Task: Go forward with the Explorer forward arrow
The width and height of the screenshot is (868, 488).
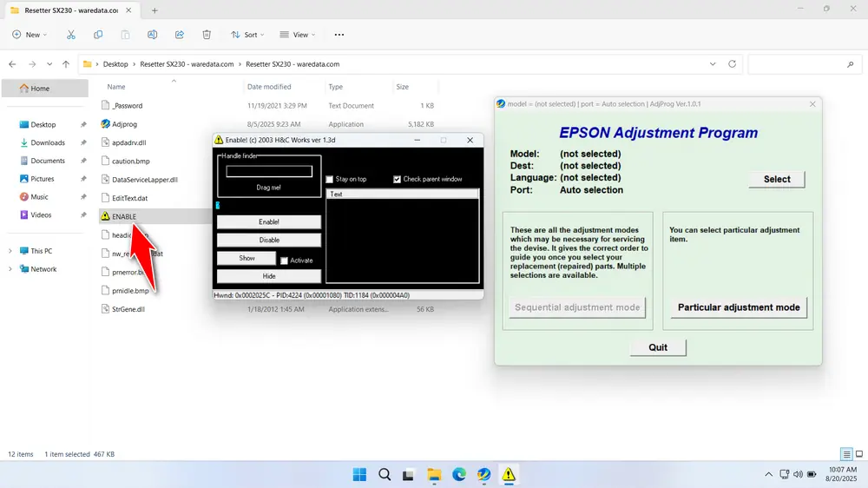Action: pos(32,64)
